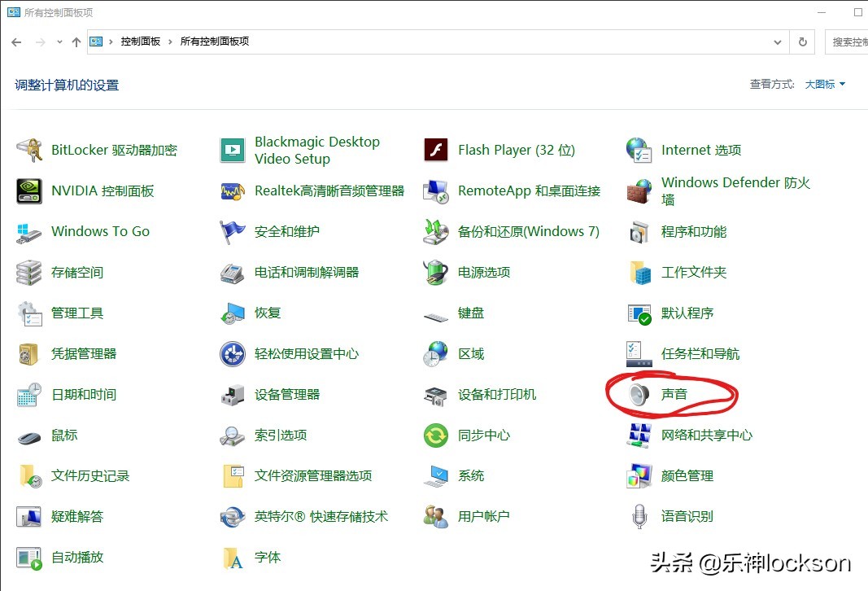Open BitLocker 驱动器加密
The width and height of the screenshot is (868, 591).
tap(112, 150)
